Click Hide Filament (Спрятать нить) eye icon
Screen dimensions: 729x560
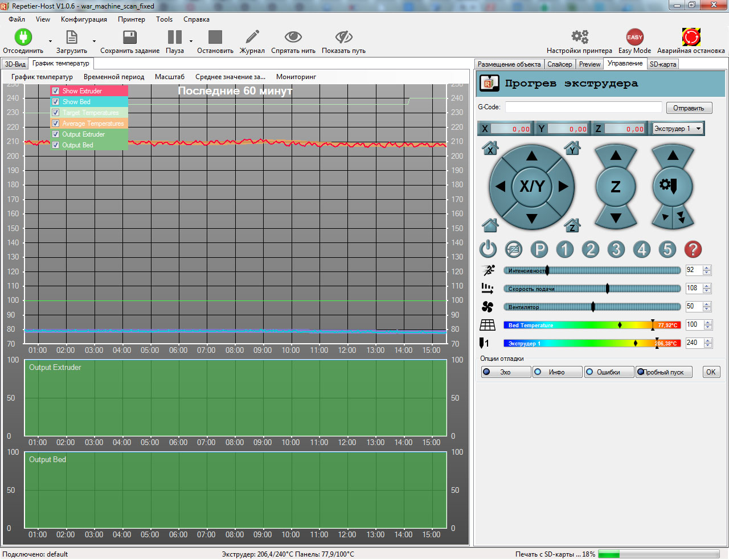(x=293, y=38)
